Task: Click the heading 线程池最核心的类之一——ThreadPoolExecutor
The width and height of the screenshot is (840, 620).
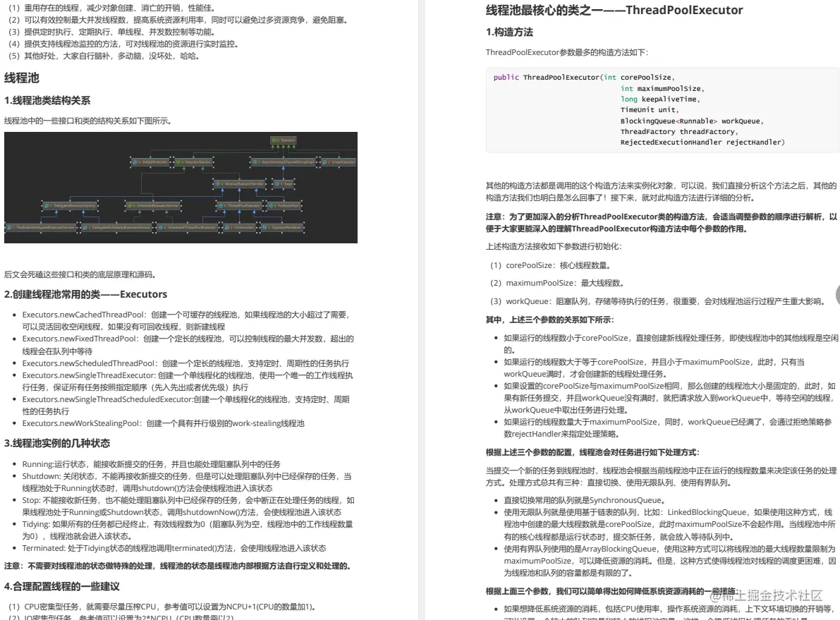Action: pos(612,10)
